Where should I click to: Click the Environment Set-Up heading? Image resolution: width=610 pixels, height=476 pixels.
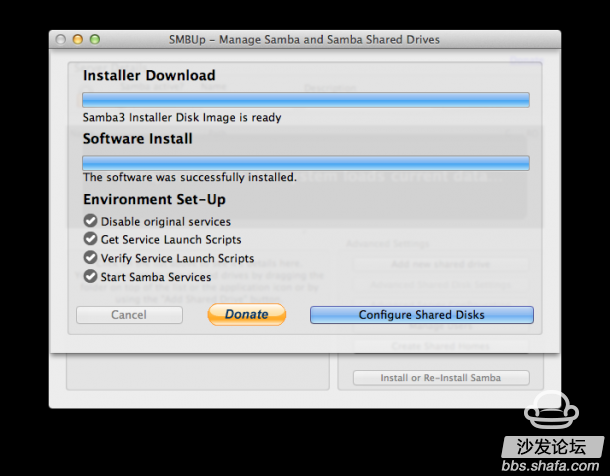coord(154,199)
